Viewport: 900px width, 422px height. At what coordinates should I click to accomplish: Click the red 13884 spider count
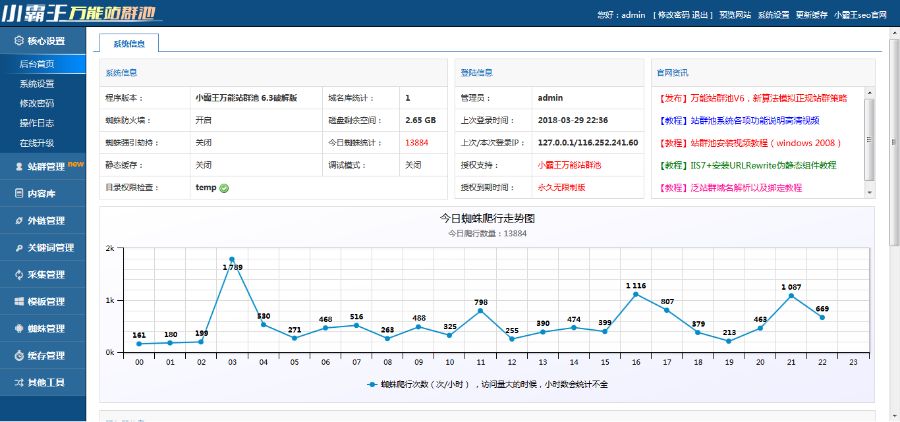[416, 143]
